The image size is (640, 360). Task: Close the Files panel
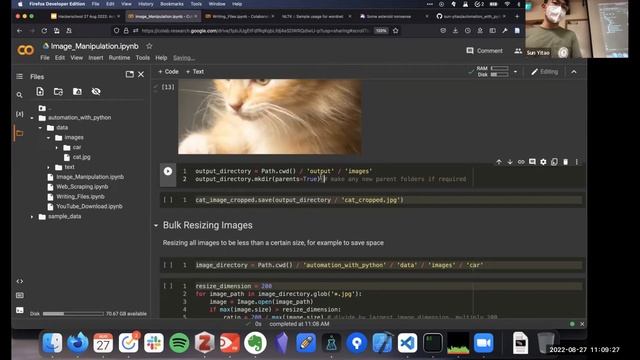pyautogui.click(x=141, y=74)
